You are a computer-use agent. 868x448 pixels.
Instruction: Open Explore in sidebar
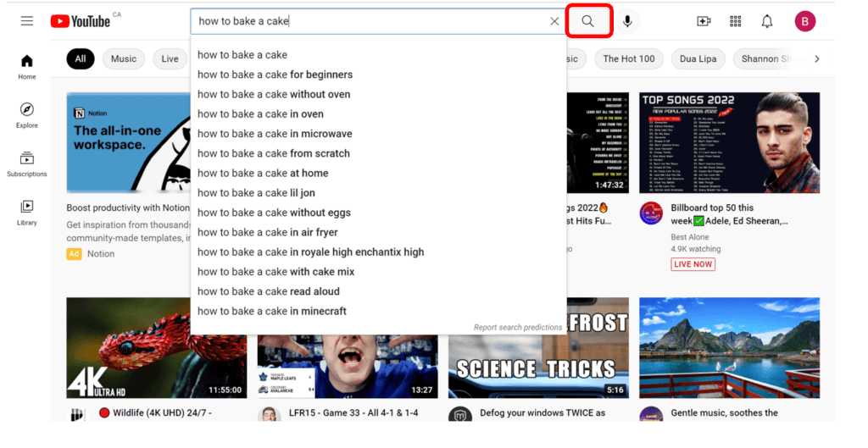coord(26,115)
